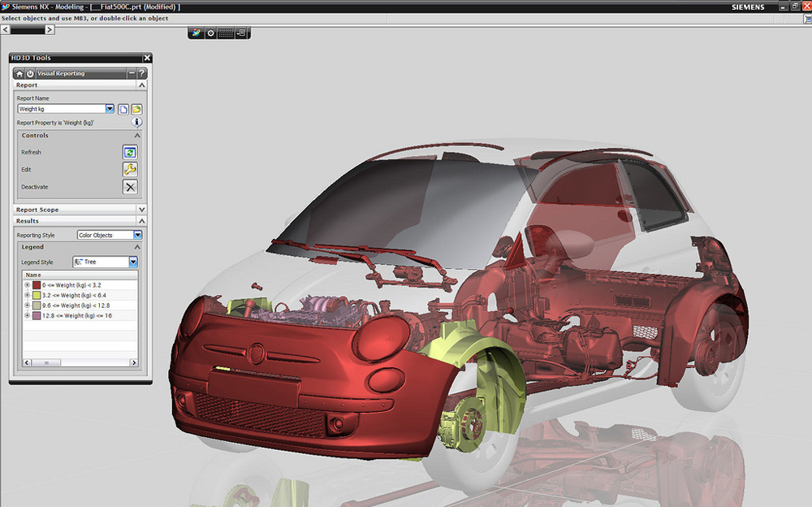Screen dimensions: 812x507
Task: Close the HD3D Tools panel
Action: point(147,58)
